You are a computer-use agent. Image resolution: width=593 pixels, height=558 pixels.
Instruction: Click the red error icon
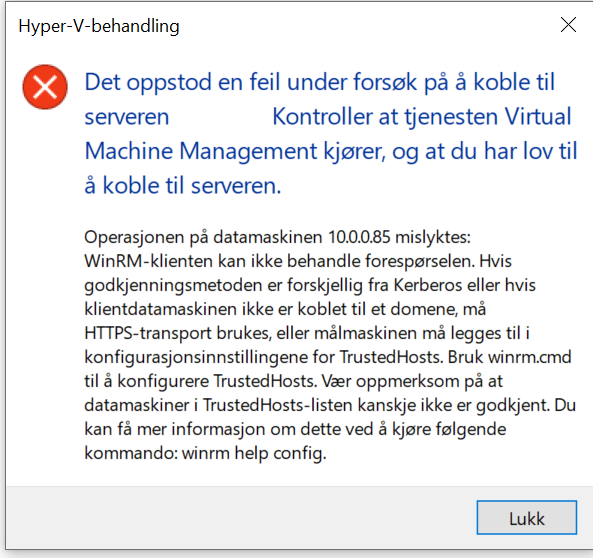(45, 87)
